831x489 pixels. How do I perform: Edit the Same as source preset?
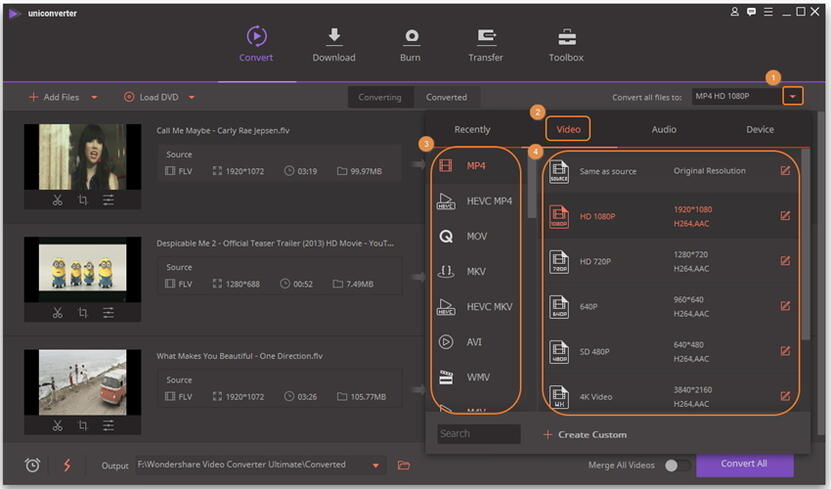pos(785,171)
